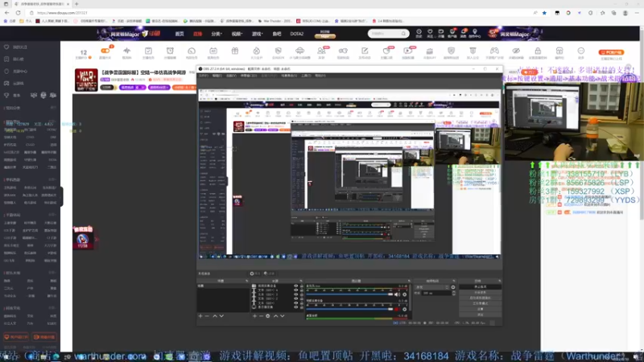Viewport: 644px width, 362px height.
Task: Open the 工具(T) menu in OBS
Action: pos(306,76)
